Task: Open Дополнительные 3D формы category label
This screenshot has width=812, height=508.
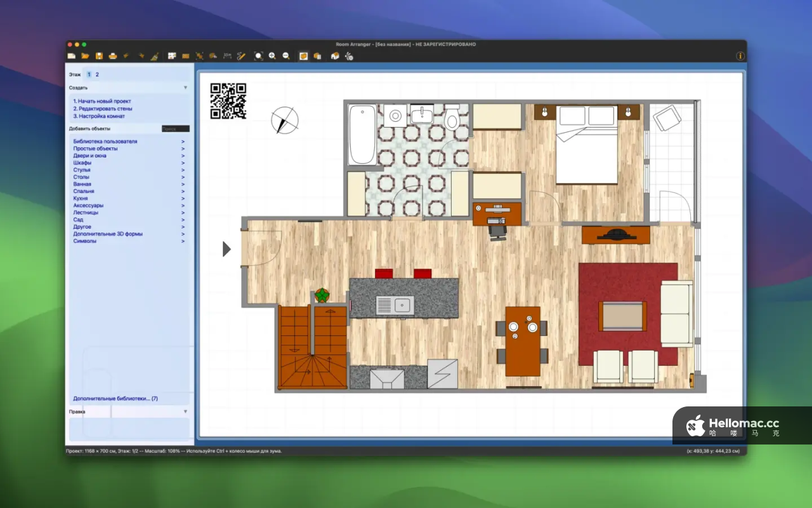Action: [108, 234]
